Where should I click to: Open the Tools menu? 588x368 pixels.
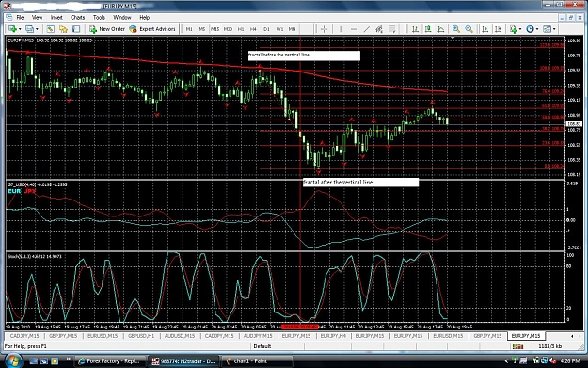tap(99, 17)
